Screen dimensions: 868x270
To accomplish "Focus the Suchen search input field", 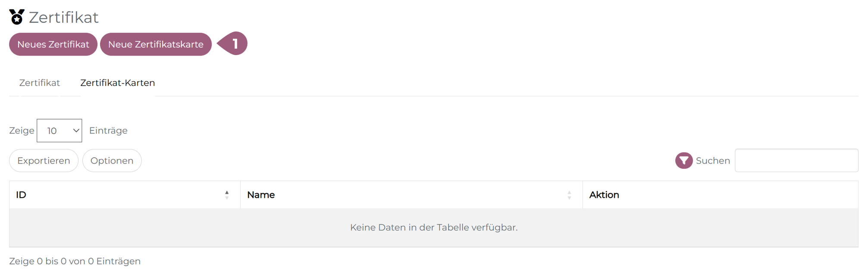I will click(x=796, y=161).
